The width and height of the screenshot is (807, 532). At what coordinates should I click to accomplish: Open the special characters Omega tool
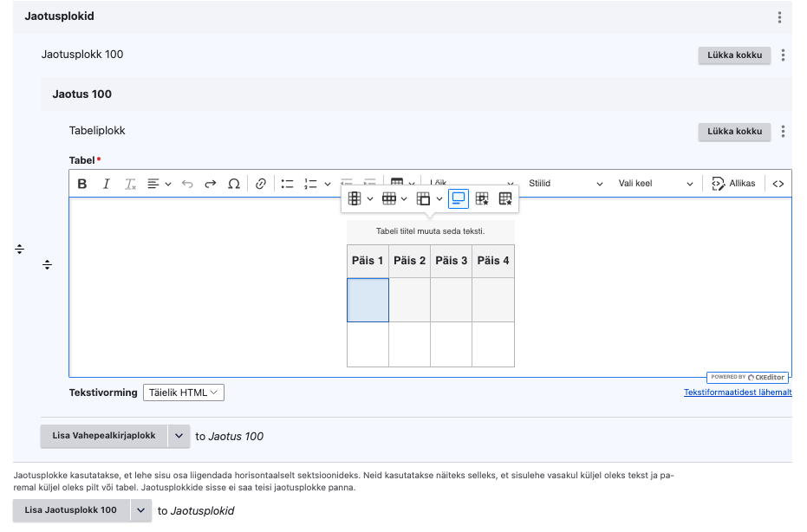coord(234,184)
